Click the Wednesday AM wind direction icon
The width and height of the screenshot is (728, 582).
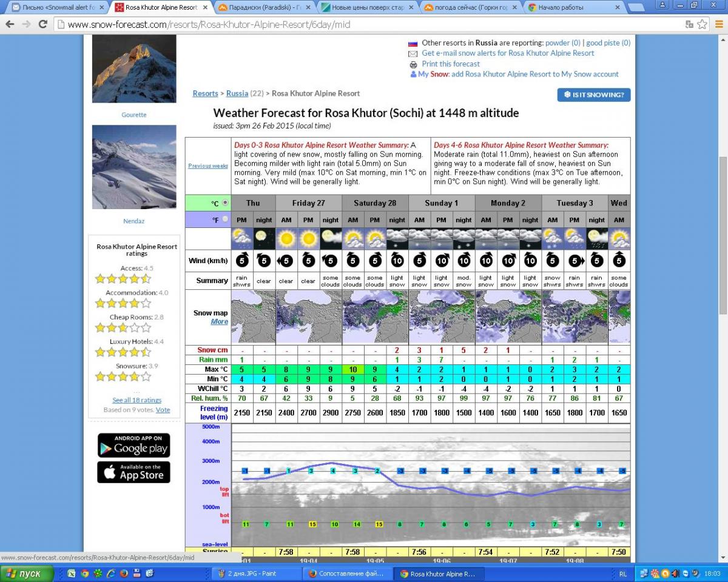619,261
